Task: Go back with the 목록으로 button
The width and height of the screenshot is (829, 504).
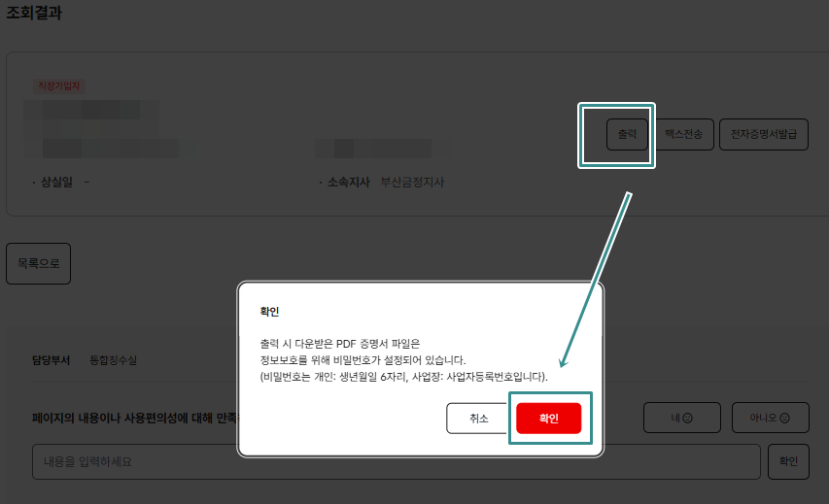Action: coord(39,263)
